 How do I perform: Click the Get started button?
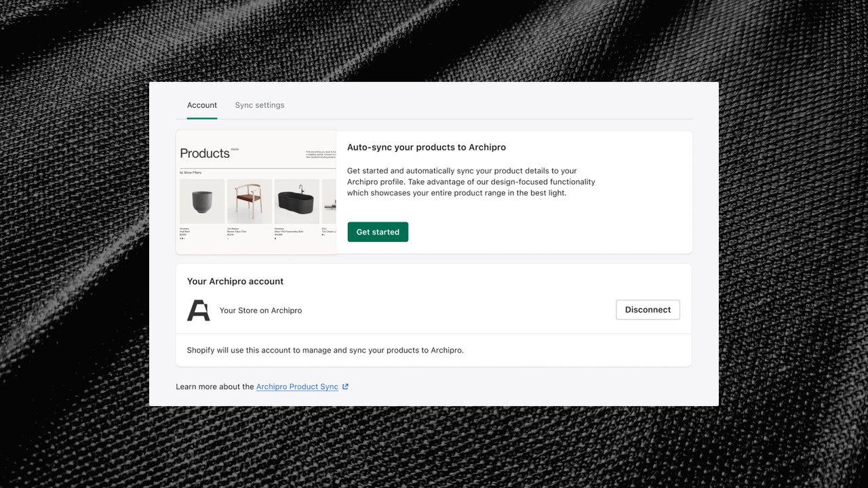[378, 232]
